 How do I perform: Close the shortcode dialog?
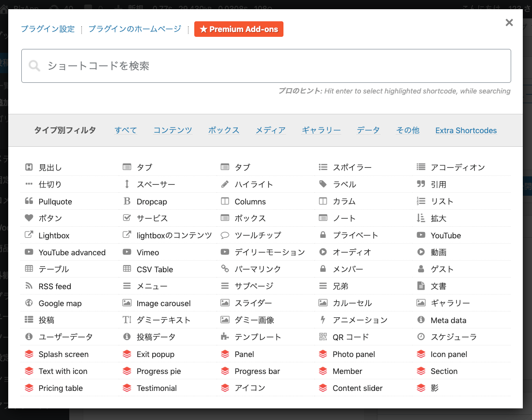[509, 23]
